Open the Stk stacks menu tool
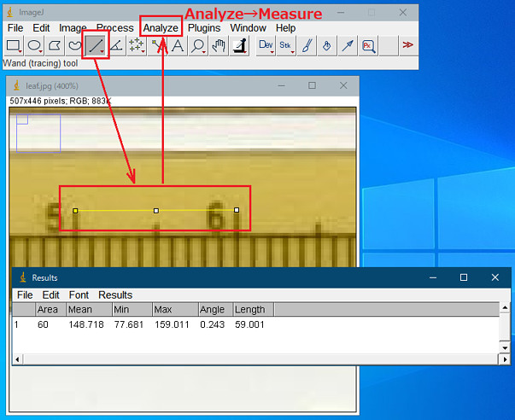The width and height of the screenshot is (515, 420). tap(286, 45)
